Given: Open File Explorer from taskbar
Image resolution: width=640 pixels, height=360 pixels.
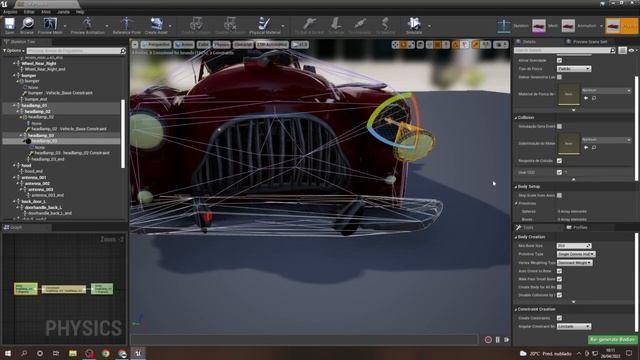Looking at the screenshot, I should (x=73, y=353).
